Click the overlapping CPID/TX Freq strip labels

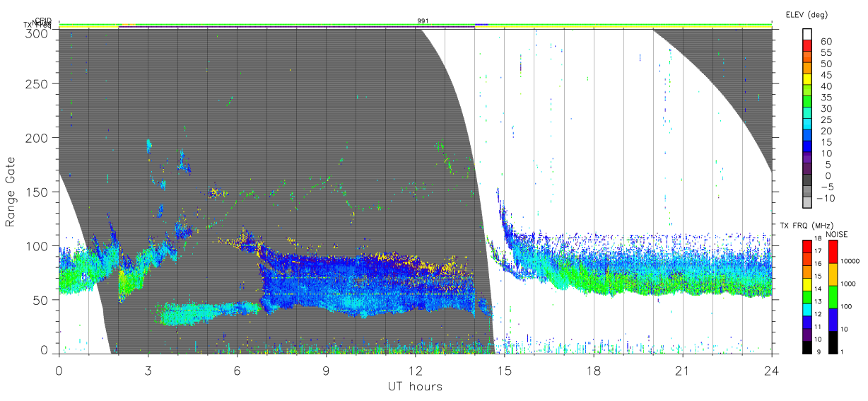(x=37, y=23)
